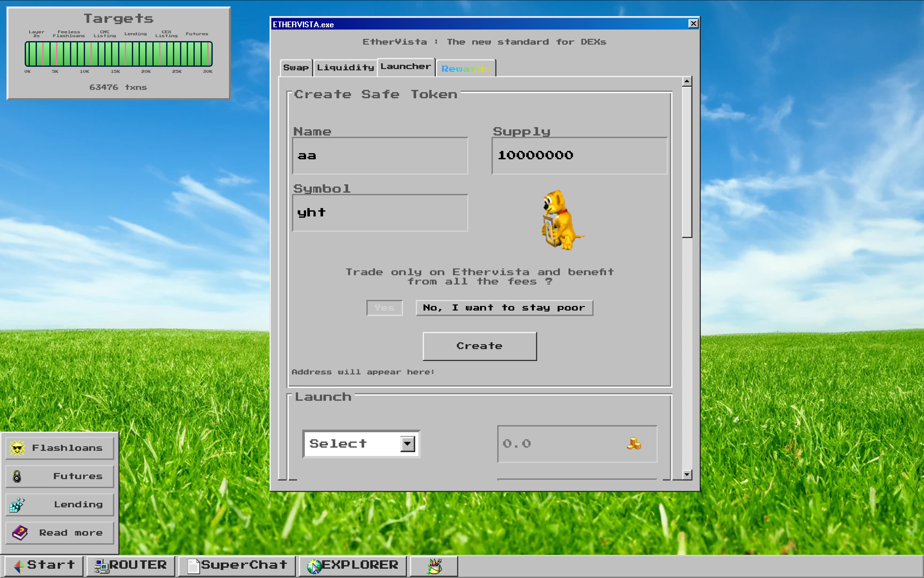Click the EXPLORER taskbar label
The image size is (924, 578).
click(x=360, y=565)
